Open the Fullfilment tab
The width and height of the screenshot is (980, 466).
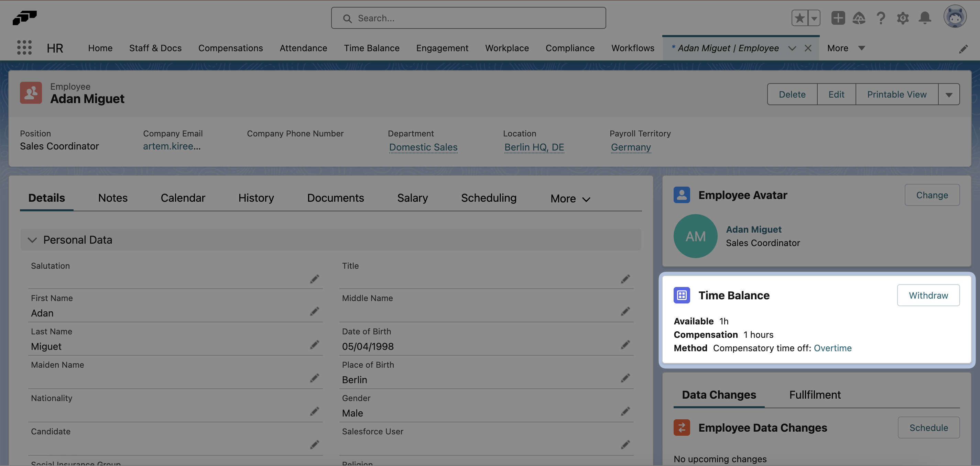[x=815, y=395]
